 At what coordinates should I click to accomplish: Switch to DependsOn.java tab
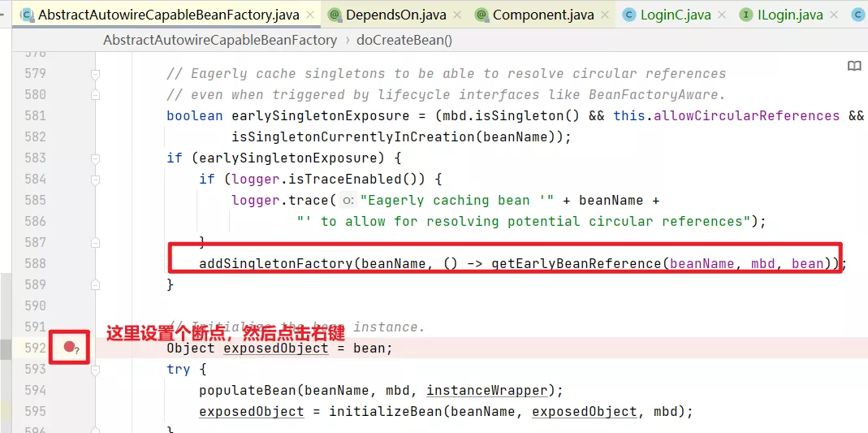coord(395,15)
